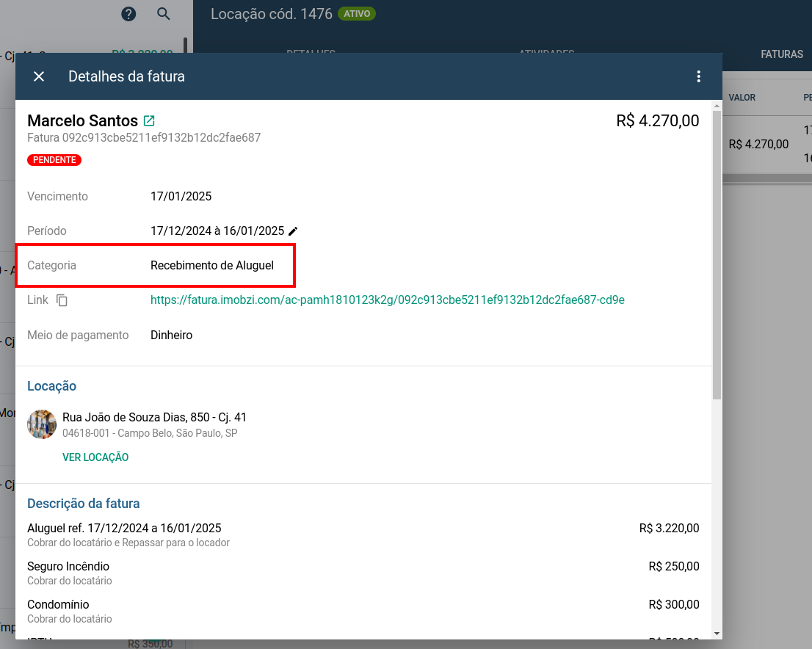
Task: Open the three-dot options menu of the invoice
Action: pyautogui.click(x=699, y=76)
